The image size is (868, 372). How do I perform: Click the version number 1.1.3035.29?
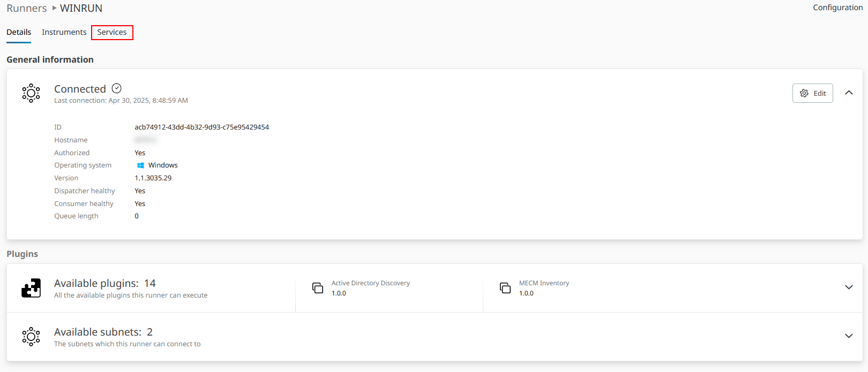click(x=153, y=178)
